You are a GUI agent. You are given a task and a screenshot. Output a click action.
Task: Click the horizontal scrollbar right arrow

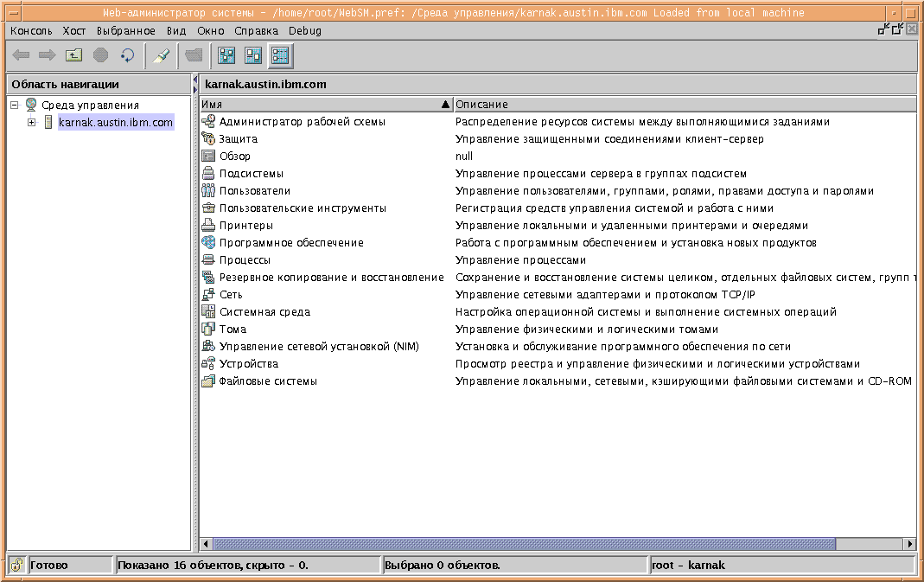pyautogui.click(x=910, y=544)
